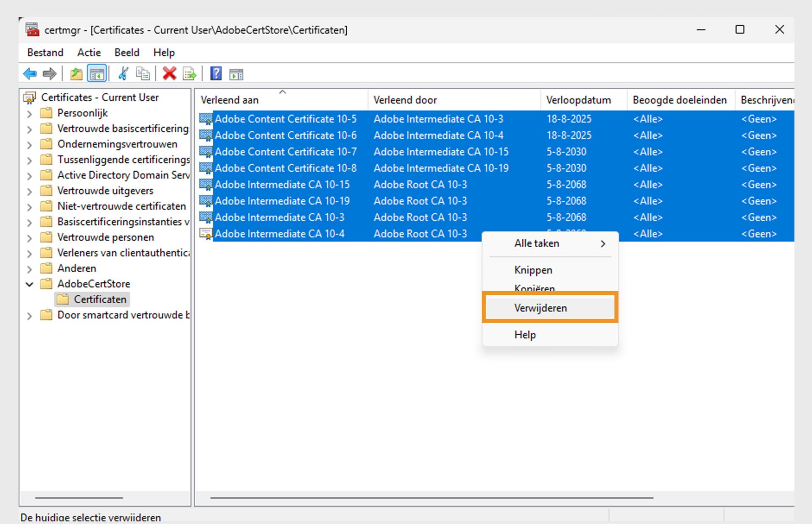
Task: Click the certificate list horizontal scrollbar
Action: pos(432,498)
